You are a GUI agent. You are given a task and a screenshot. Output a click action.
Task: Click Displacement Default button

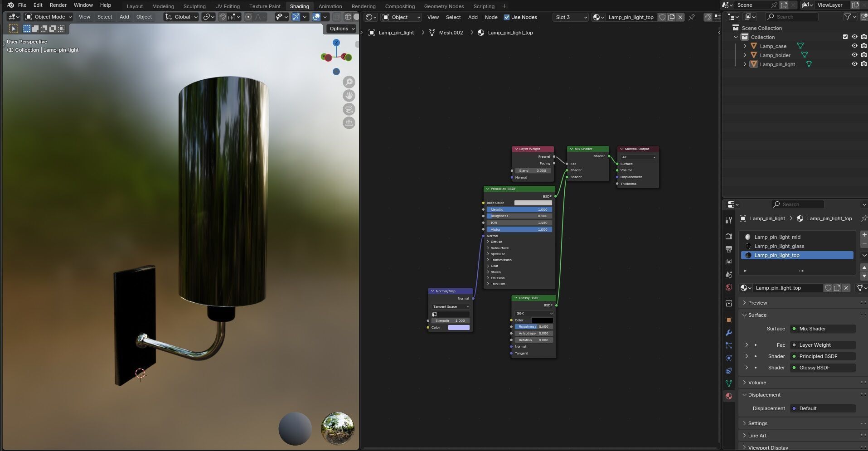[823, 408]
